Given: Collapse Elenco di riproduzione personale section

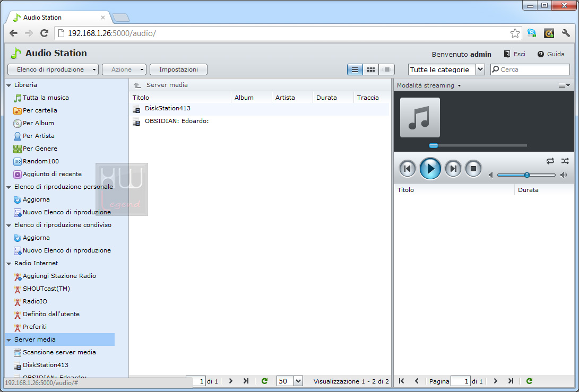Looking at the screenshot, I should pyautogui.click(x=9, y=187).
